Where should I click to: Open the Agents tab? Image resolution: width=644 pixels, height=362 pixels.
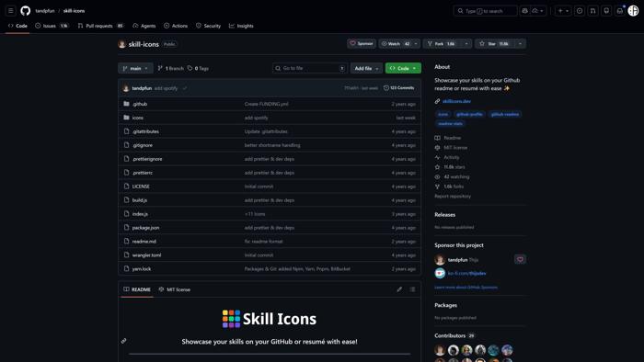pyautogui.click(x=144, y=26)
